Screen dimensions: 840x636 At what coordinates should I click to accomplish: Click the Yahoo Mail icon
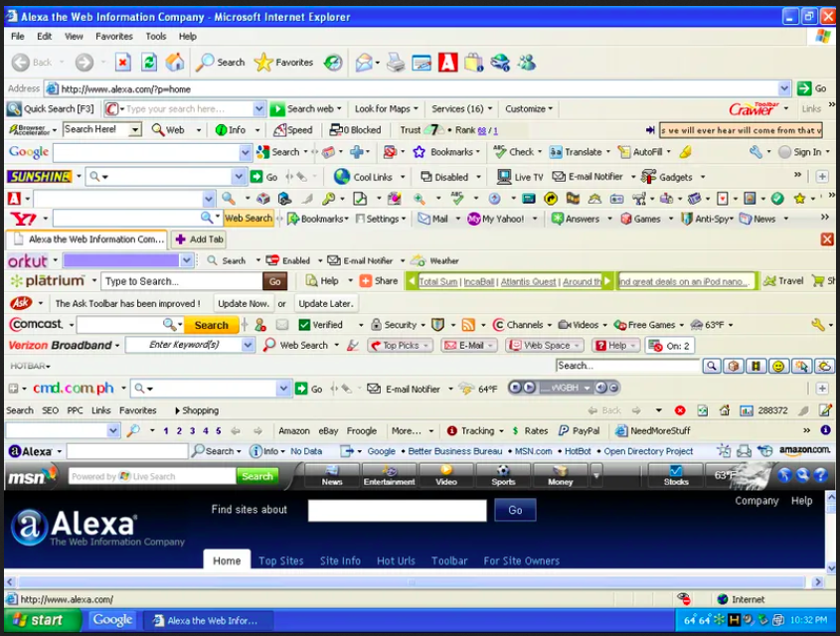click(423, 219)
